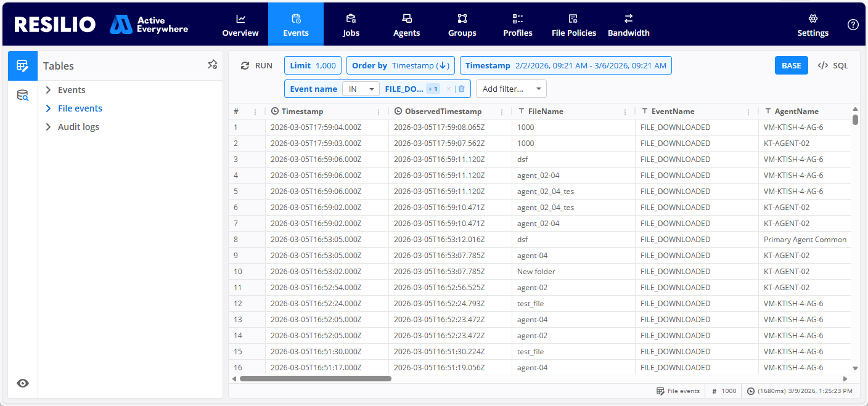The image size is (868, 406).
Task: Expand the Audit logs tree node
Action: tap(48, 127)
